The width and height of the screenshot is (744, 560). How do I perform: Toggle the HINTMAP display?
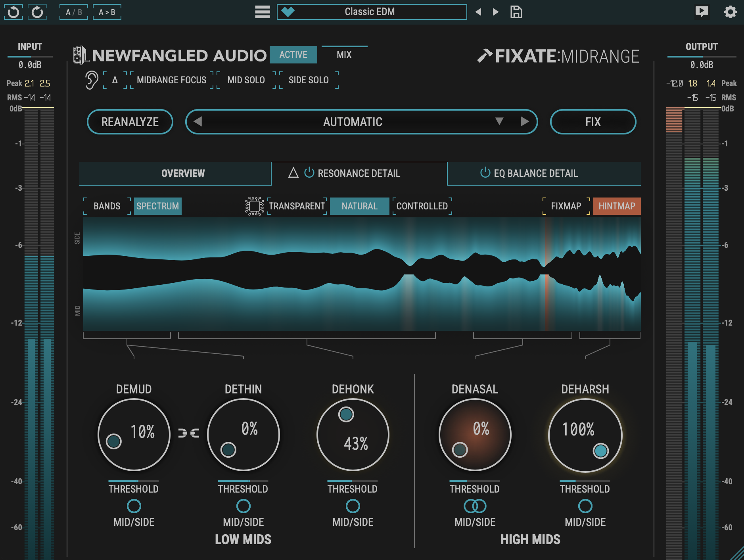point(617,206)
